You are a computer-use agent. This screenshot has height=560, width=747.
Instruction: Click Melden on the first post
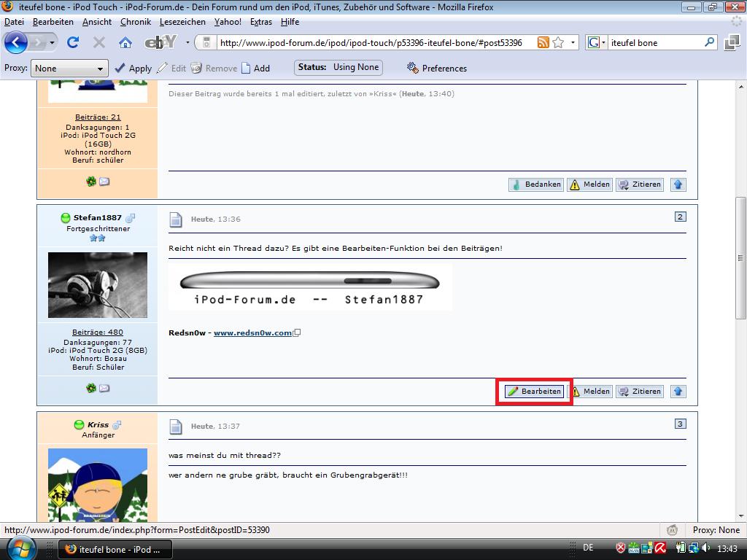(x=589, y=184)
